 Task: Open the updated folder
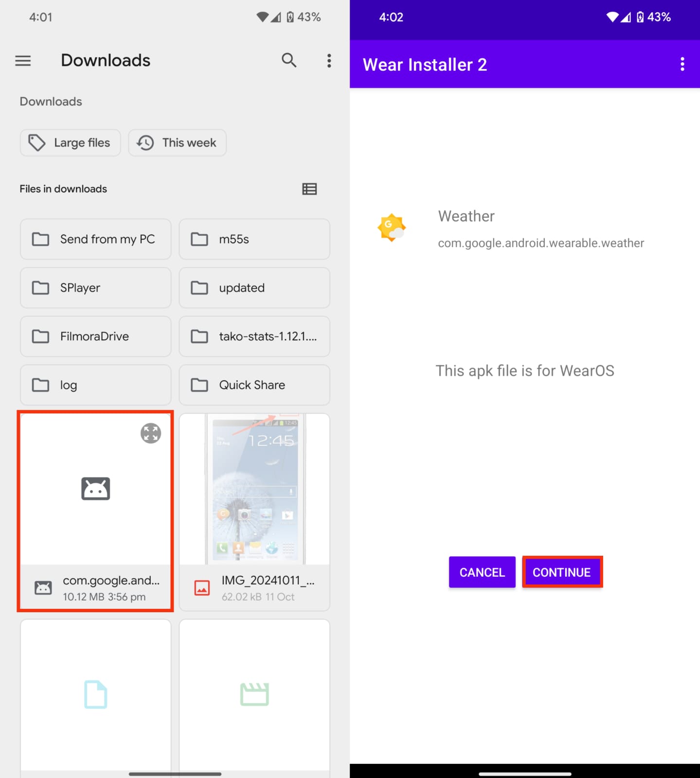click(x=254, y=288)
